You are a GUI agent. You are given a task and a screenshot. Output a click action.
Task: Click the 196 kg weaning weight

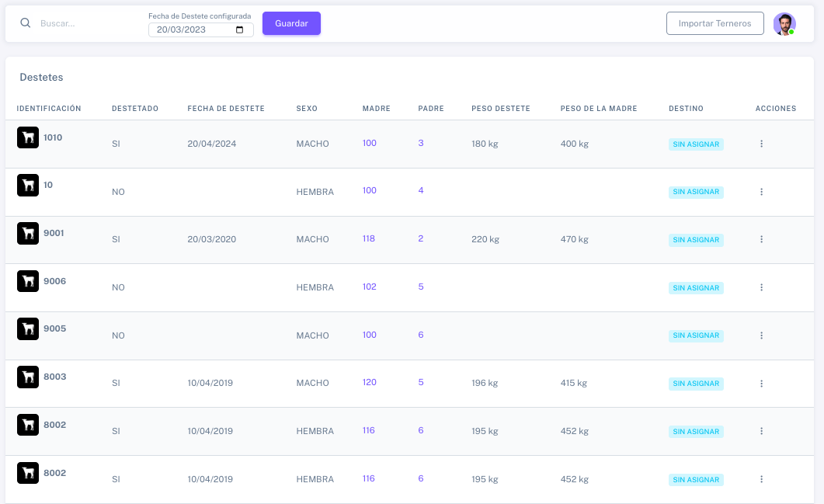click(x=485, y=383)
